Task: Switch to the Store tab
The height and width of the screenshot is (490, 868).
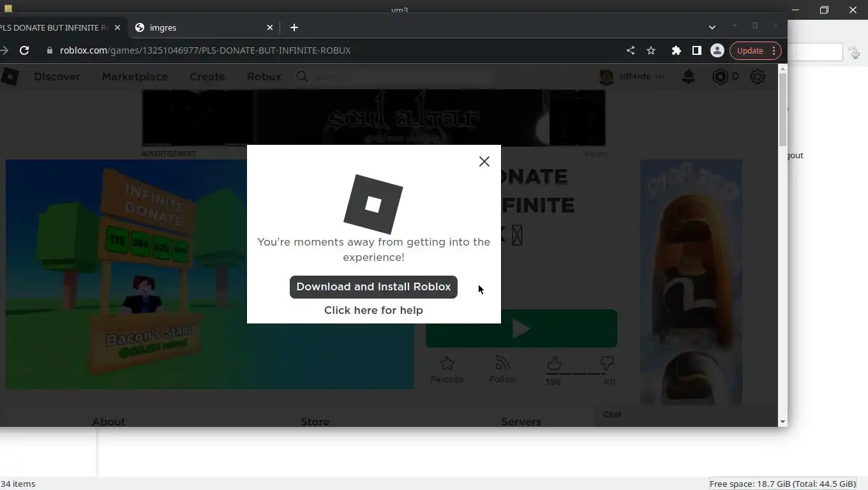Action: pyautogui.click(x=315, y=422)
